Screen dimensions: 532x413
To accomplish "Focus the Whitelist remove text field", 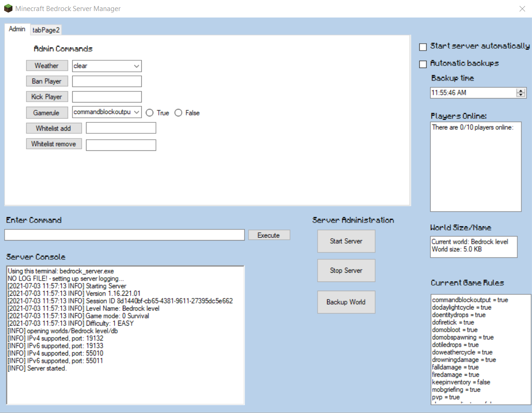I will [121, 145].
